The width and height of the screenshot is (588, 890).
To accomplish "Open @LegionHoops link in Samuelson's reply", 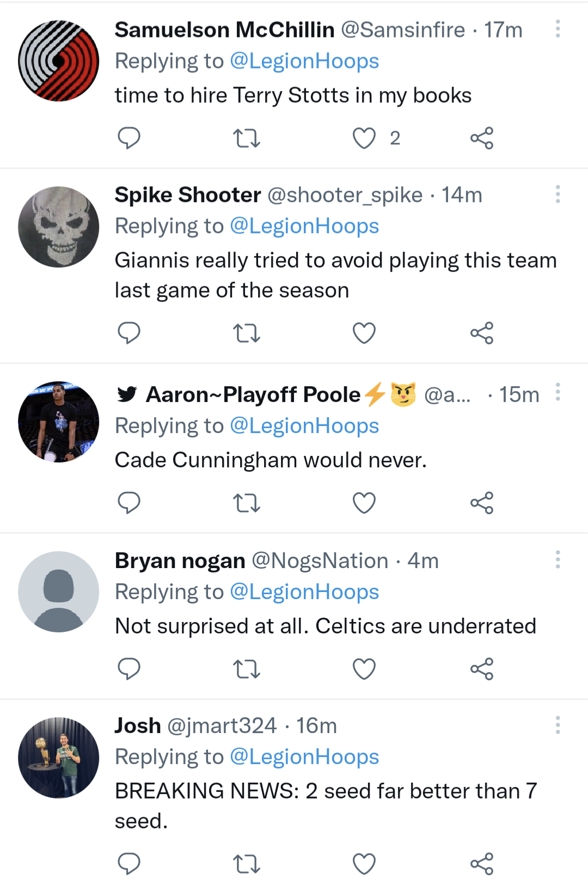I will tap(304, 61).
